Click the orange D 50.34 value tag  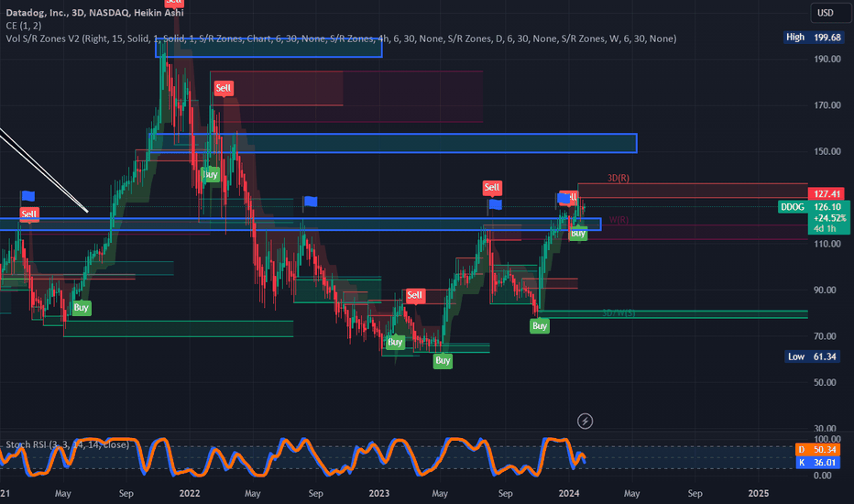[817, 450]
